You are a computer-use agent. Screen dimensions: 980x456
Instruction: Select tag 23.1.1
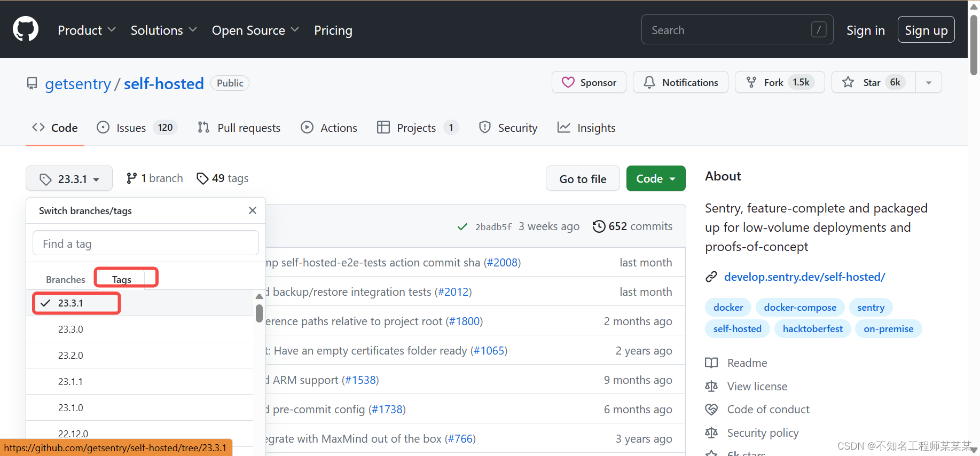point(139,381)
